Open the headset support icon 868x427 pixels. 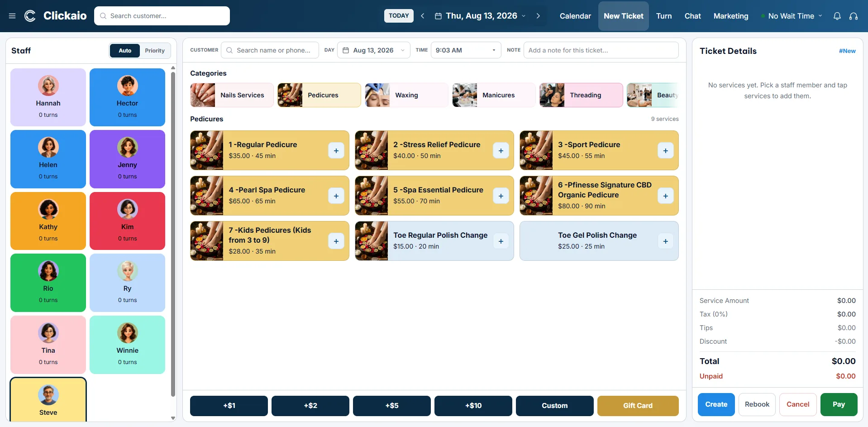pos(854,16)
